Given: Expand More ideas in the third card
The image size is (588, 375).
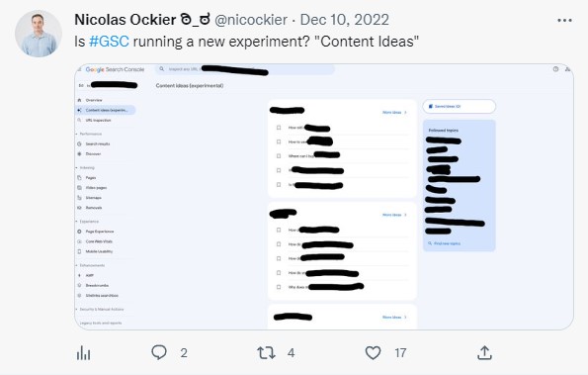Looking at the screenshot, I should [394, 318].
